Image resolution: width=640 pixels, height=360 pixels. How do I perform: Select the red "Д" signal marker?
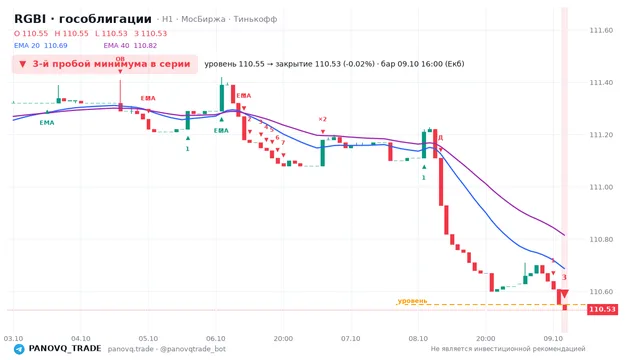[x=440, y=138]
